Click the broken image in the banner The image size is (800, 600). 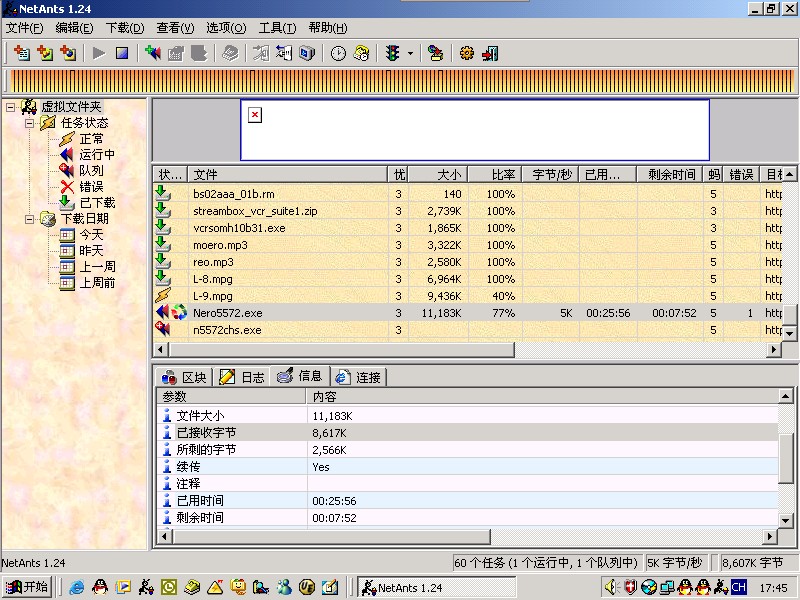click(255, 115)
